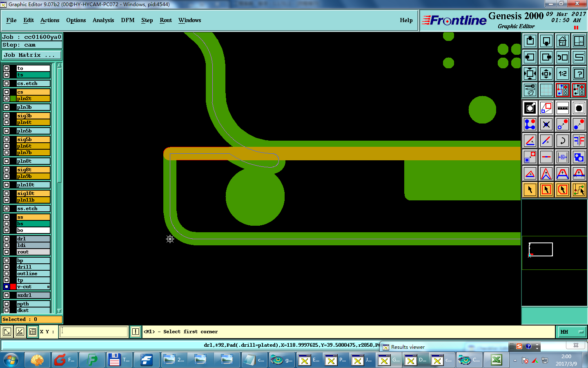Image resolution: width=588 pixels, height=368 pixels.
Task: Toggle display checkbox for layer pln2t
Action: (x=7, y=99)
